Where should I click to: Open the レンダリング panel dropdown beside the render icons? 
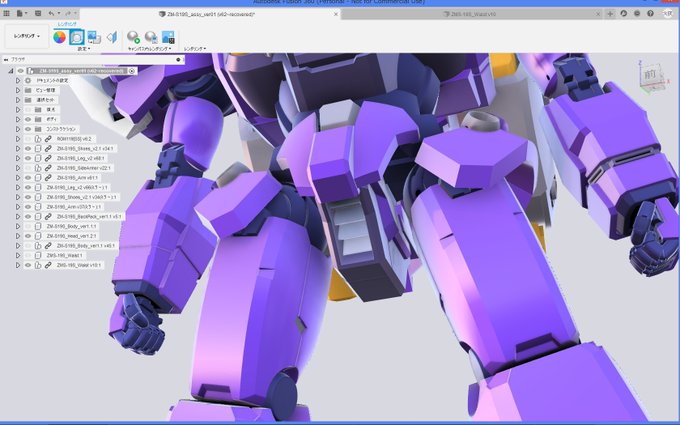195,49
